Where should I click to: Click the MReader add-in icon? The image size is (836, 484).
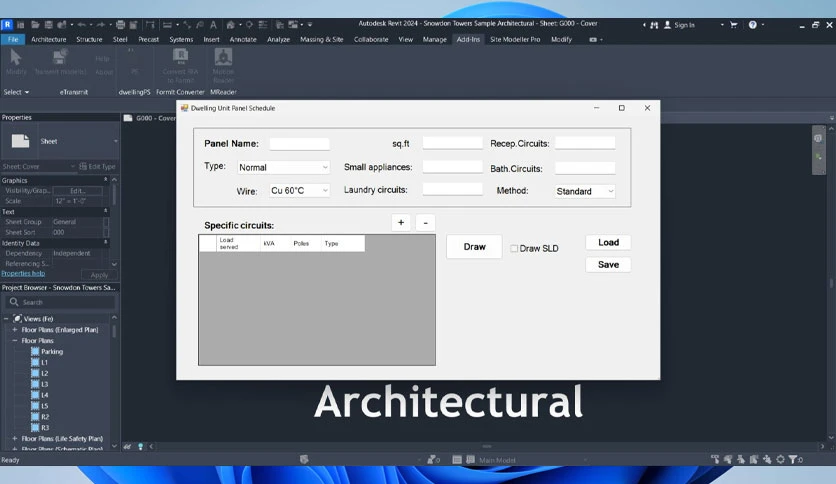[223, 57]
